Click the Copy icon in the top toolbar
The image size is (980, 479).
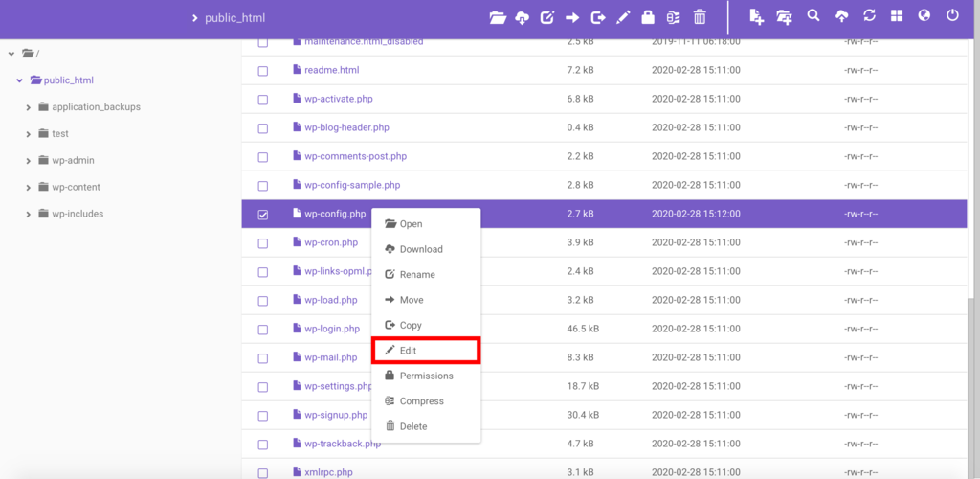pyautogui.click(x=598, y=18)
